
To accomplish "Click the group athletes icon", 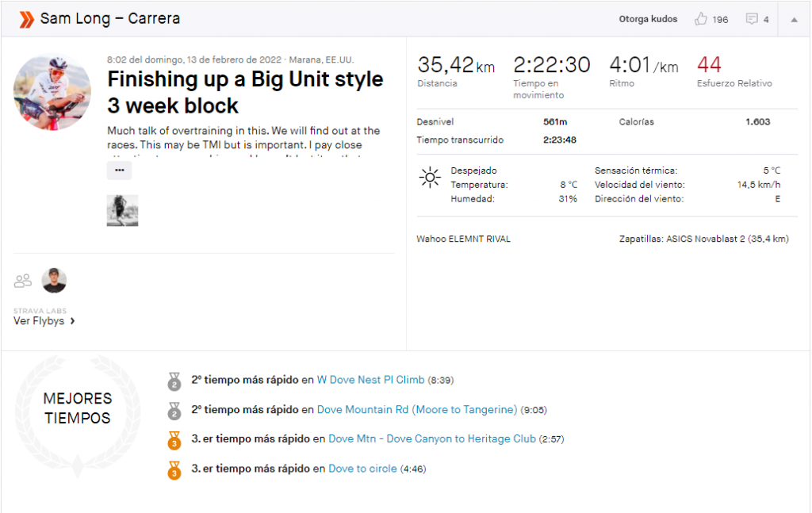I will [23, 281].
